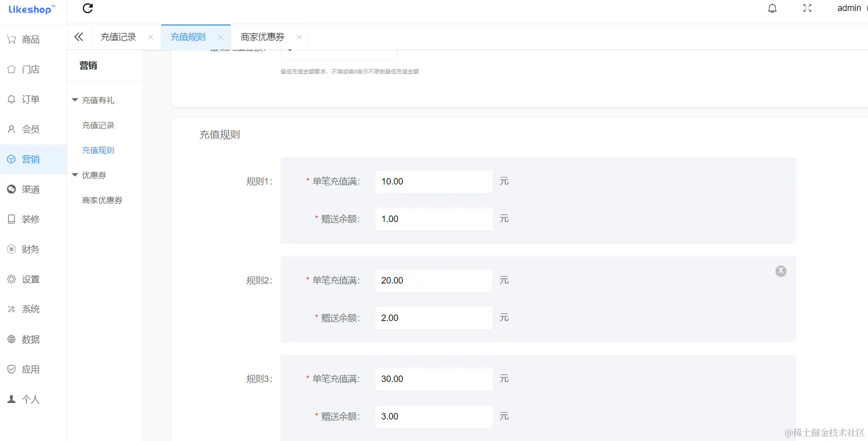Select the 营销 marketing menu
868x441 pixels.
tap(33, 159)
